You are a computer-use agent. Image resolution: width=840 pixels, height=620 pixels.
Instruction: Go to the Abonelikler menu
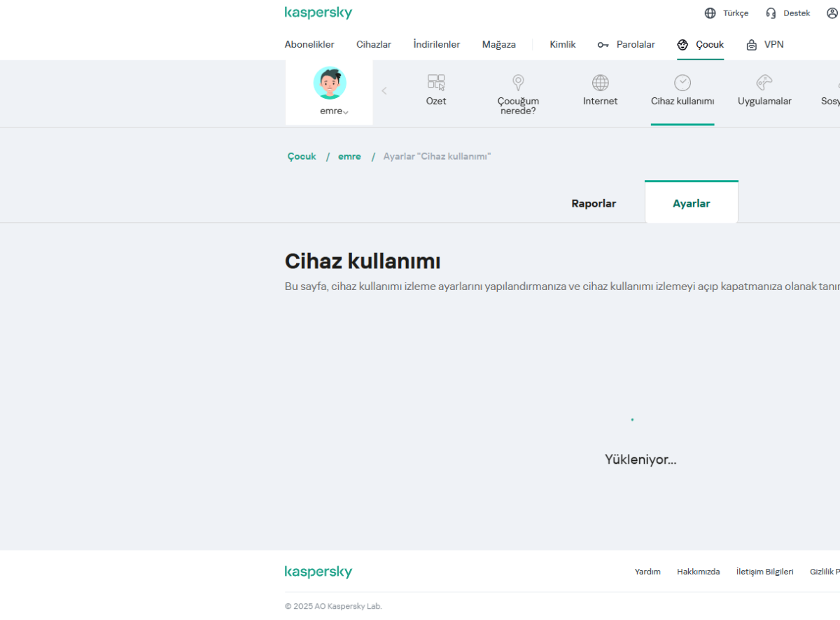coord(309,44)
